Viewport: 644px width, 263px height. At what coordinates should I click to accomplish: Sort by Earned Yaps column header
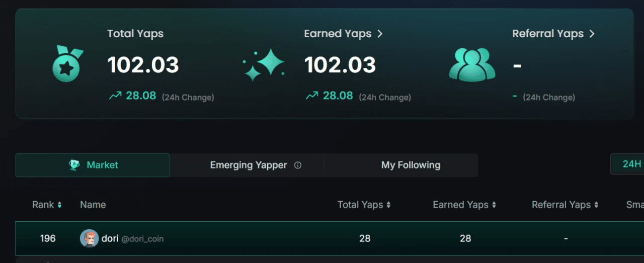pos(464,205)
